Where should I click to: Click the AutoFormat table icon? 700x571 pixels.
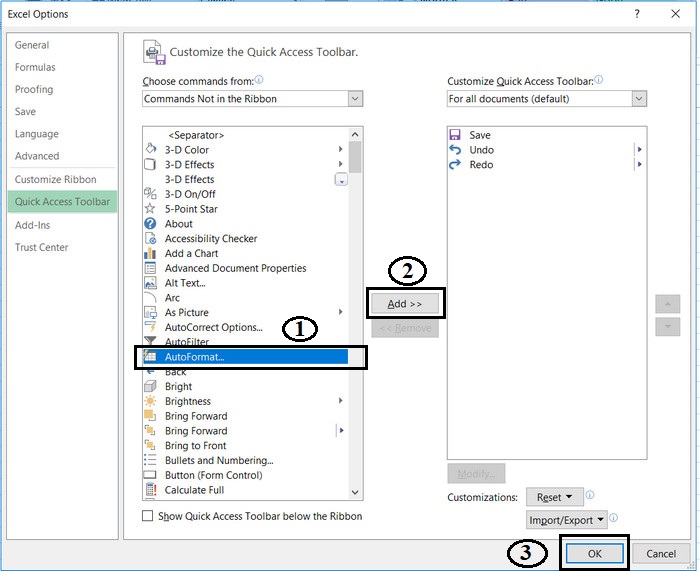[x=150, y=356]
